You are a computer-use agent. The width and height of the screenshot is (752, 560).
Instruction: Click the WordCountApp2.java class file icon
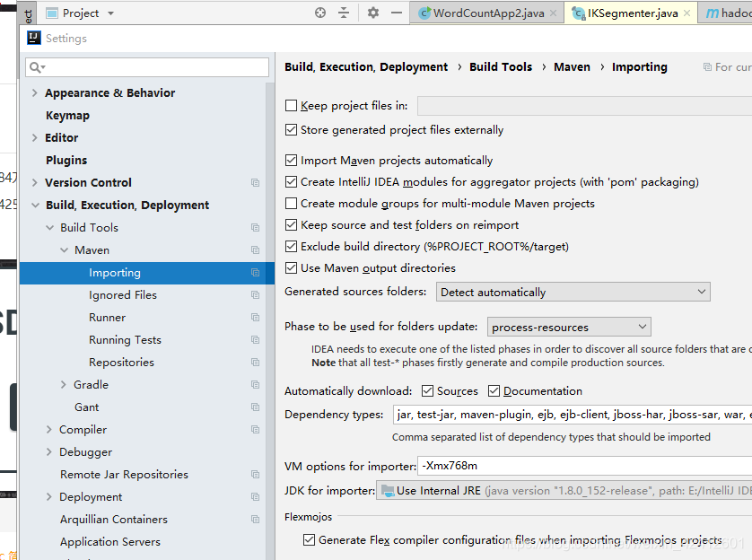tap(424, 13)
